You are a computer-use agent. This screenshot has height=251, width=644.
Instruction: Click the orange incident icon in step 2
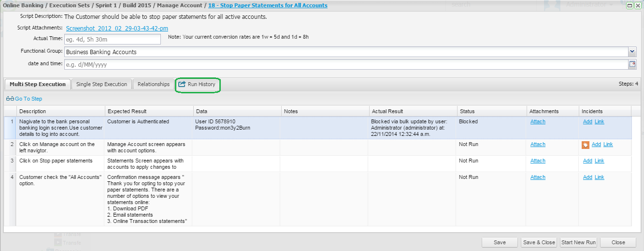click(x=585, y=145)
